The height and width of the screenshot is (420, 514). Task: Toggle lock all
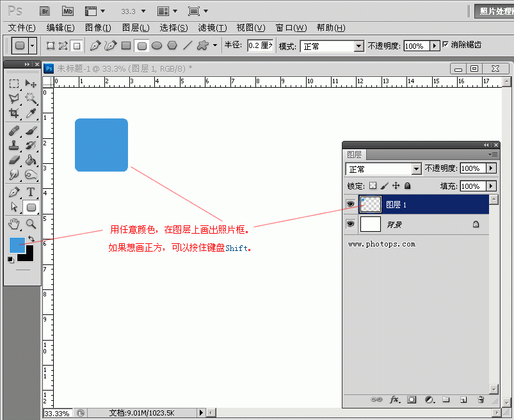tap(408, 186)
